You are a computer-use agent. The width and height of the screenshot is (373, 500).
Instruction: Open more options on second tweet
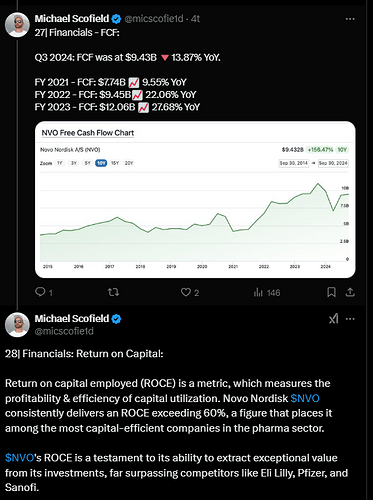[x=350, y=319]
